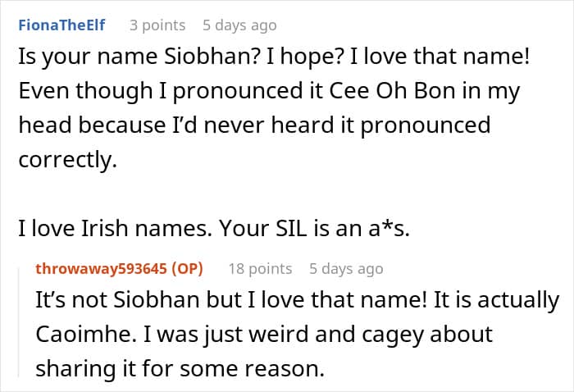The width and height of the screenshot is (574, 392).
Task: Click the line starting "head because I'd never"
Action: (254, 125)
